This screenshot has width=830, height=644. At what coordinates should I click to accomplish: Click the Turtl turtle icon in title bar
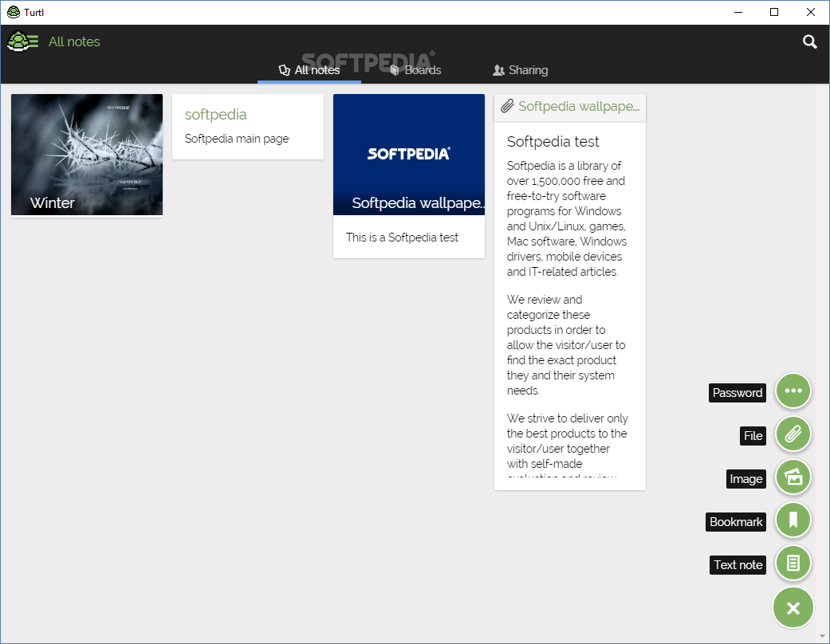tap(14, 12)
